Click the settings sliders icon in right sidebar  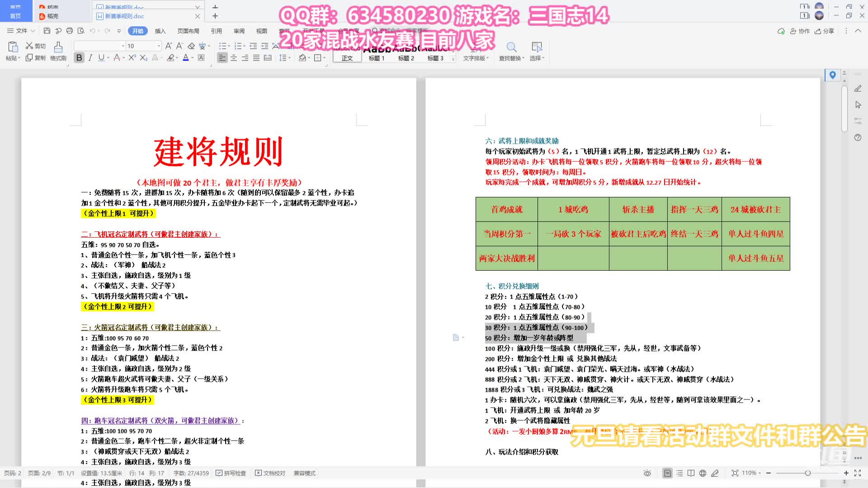858,121
